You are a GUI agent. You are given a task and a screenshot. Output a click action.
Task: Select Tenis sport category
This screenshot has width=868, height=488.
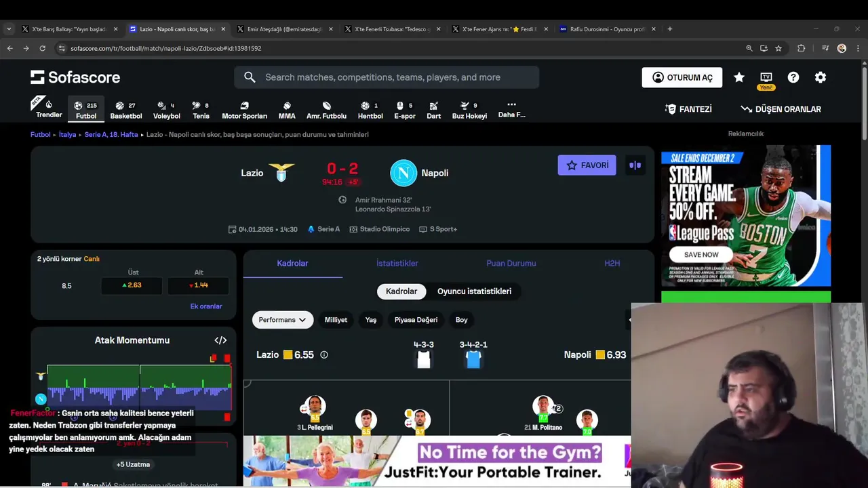pos(201,109)
